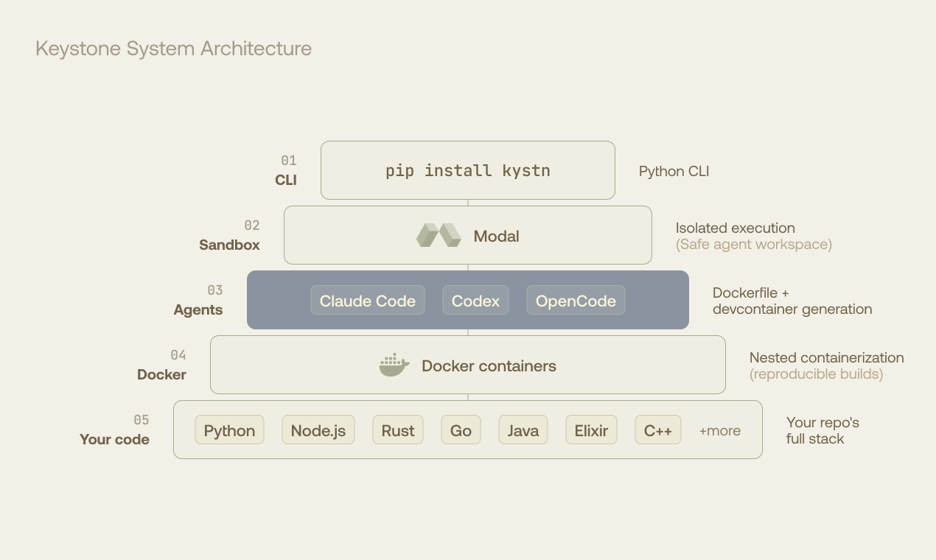Image resolution: width=936 pixels, height=560 pixels.
Task: Select the Claude Code agent chip
Action: (367, 301)
